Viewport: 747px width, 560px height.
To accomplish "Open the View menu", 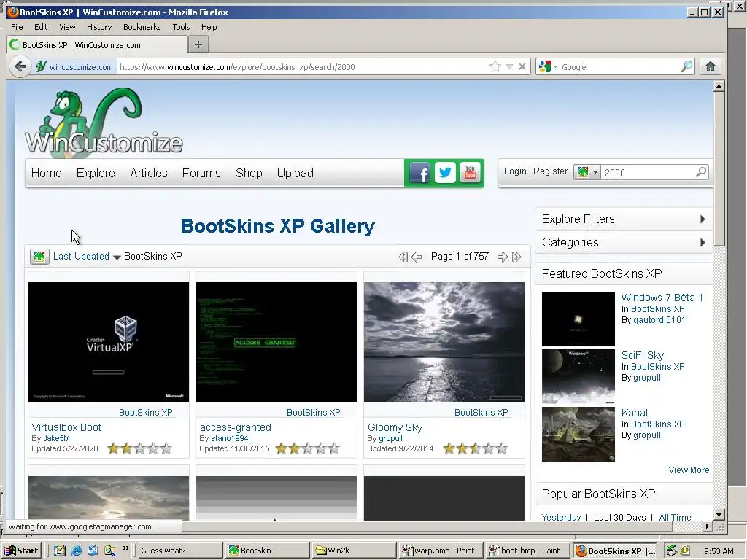I will 67,27.
